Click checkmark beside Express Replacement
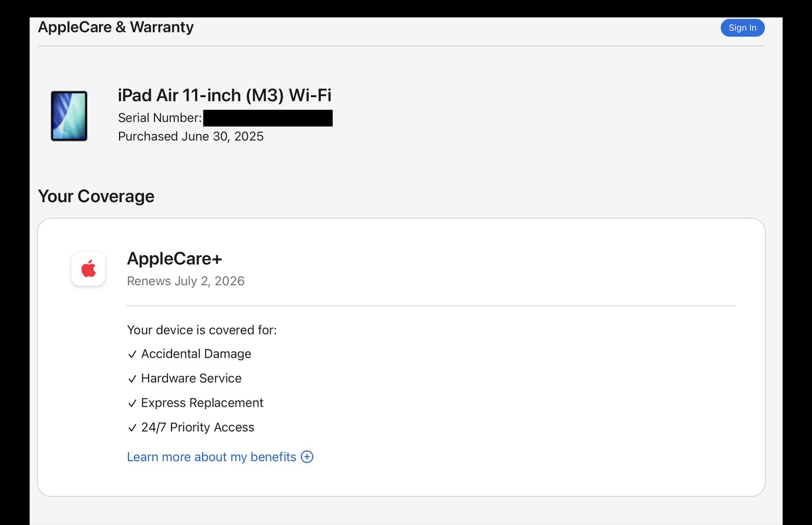This screenshot has width=812, height=525. (132, 403)
